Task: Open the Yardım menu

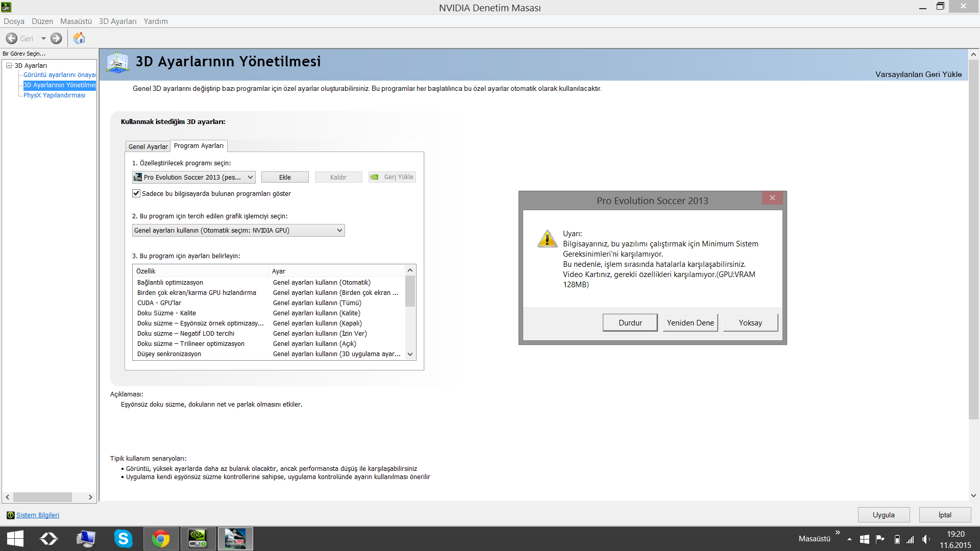Action: pos(156,21)
